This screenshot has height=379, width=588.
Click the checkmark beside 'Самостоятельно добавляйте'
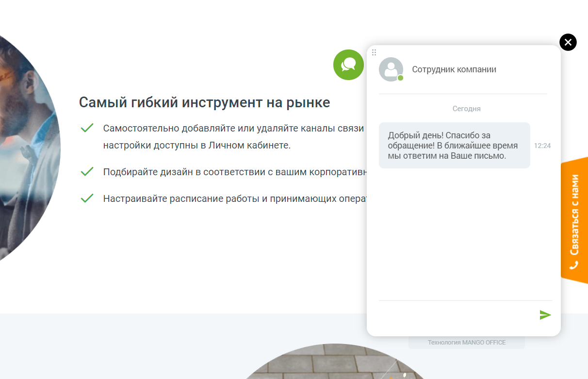tap(87, 128)
